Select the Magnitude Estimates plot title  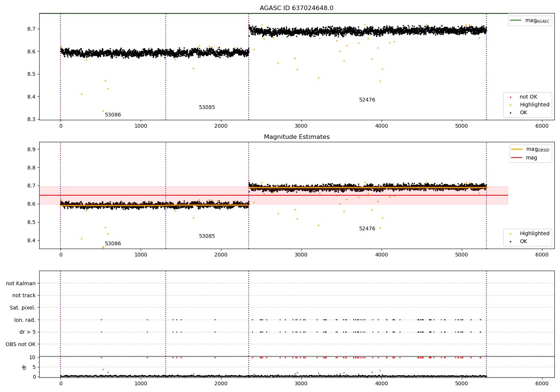pos(296,137)
